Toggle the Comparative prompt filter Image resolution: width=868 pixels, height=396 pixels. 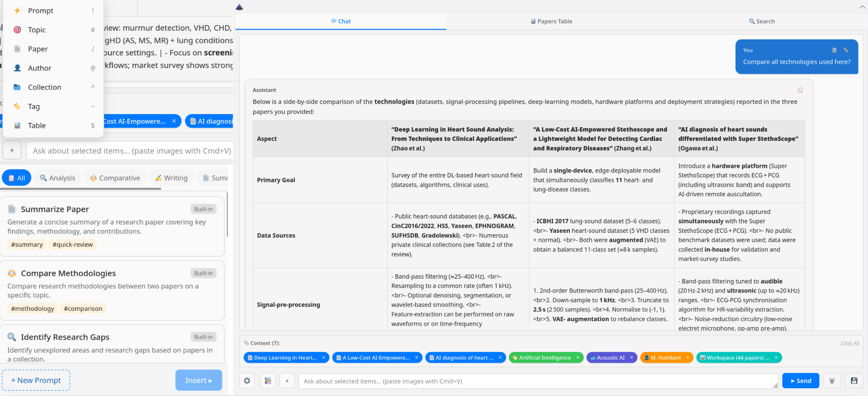pos(115,178)
